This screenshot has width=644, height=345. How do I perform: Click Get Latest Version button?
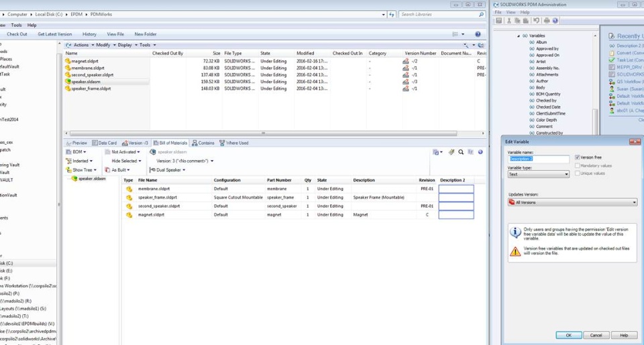[x=54, y=34]
